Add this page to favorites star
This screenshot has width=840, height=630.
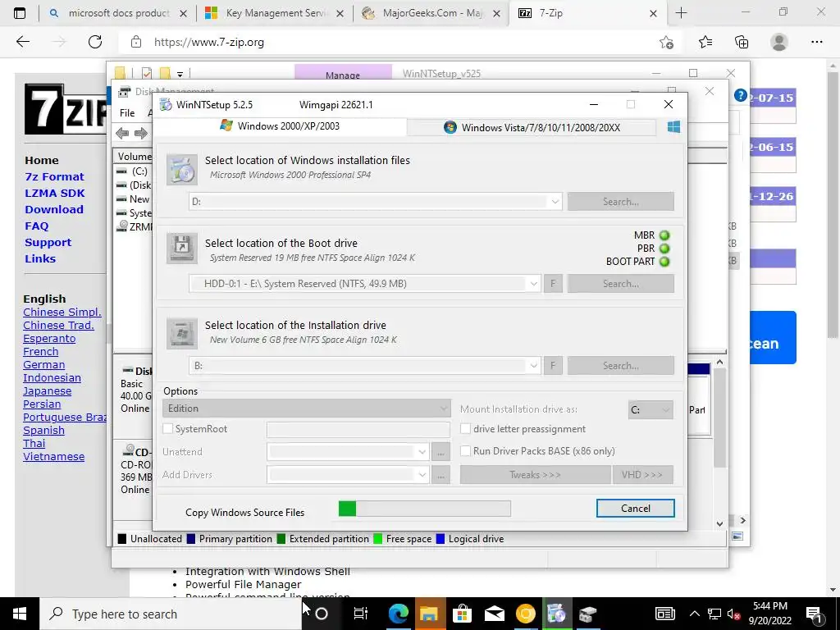coord(666,43)
